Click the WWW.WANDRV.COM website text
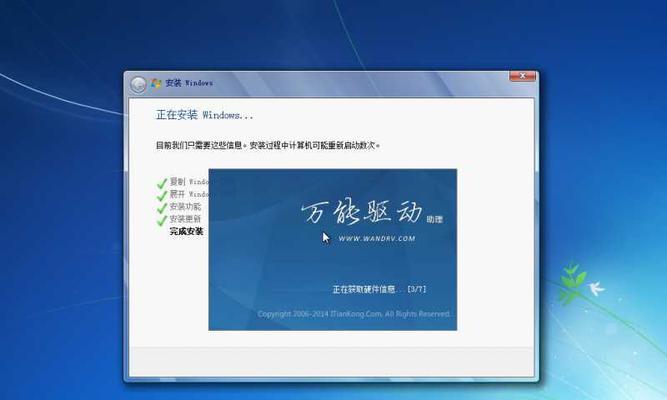This screenshot has width=667, height=400. [377, 239]
